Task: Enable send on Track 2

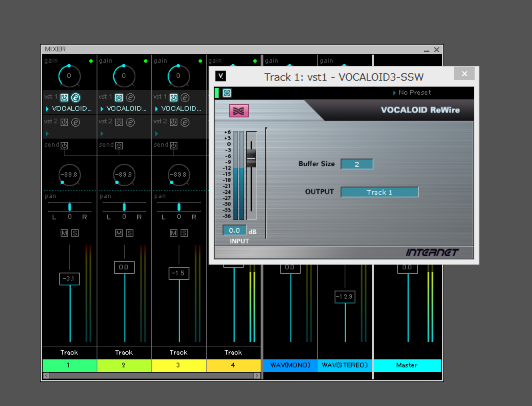Action: tap(119, 145)
